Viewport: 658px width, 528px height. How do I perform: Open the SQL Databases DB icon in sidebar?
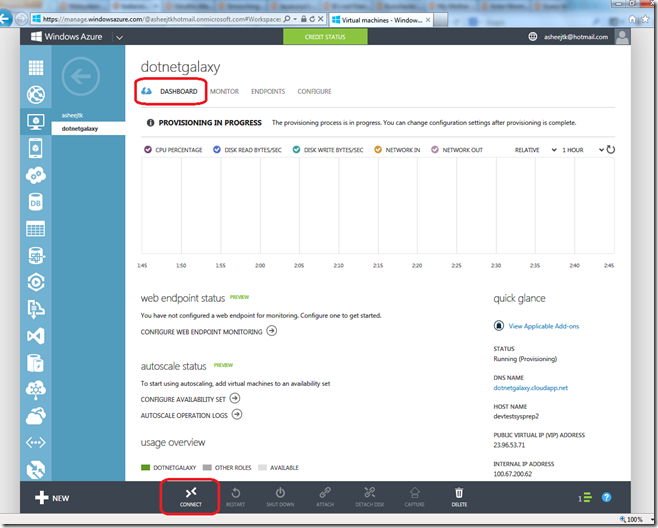coord(36,202)
